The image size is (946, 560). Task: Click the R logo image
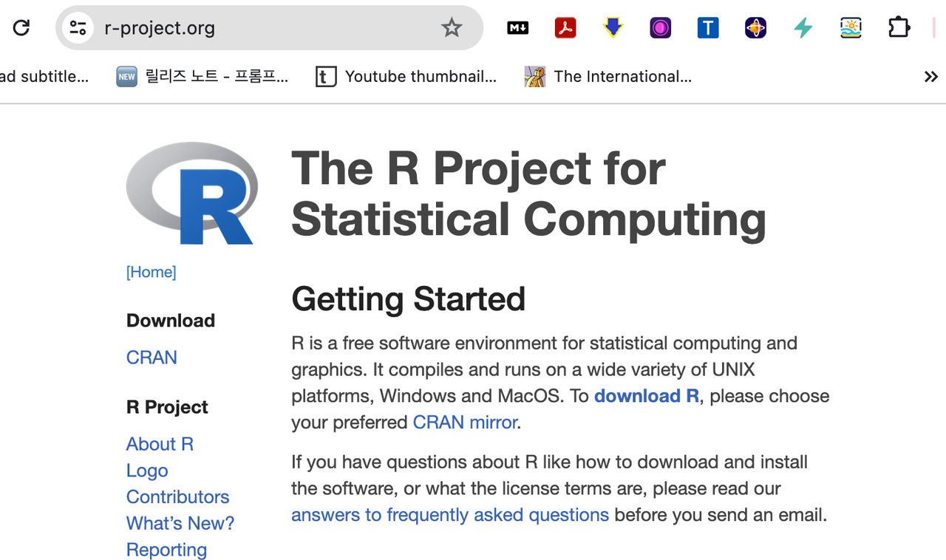pos(191,194)
